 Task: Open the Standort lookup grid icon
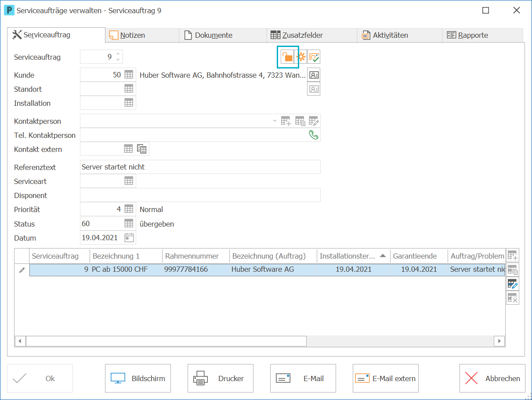129,89
